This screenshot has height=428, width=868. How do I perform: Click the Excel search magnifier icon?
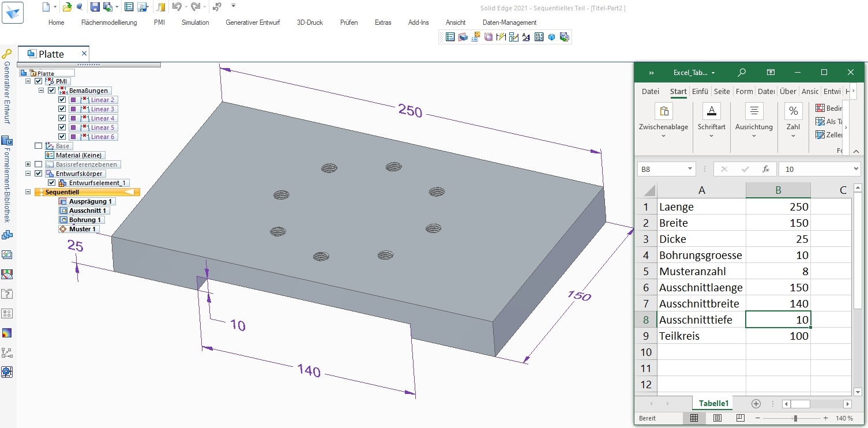pyautogui.click(x=742, y=73)
